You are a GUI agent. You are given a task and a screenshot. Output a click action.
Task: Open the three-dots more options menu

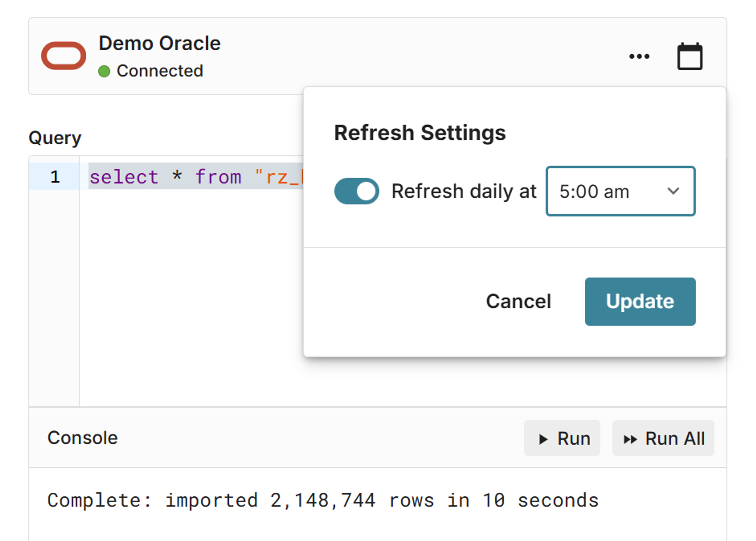(x=639, y=57)
